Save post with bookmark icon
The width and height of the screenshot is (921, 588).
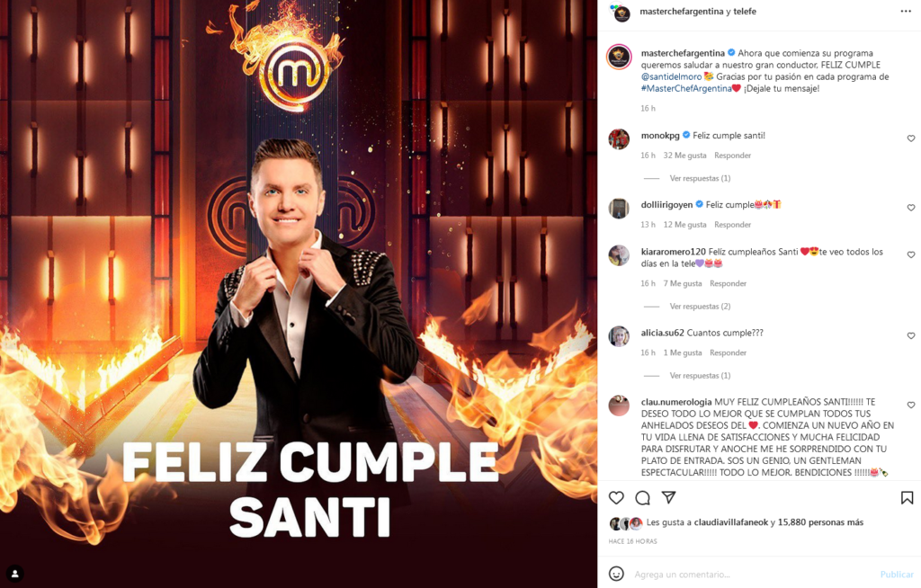[907, 497]
